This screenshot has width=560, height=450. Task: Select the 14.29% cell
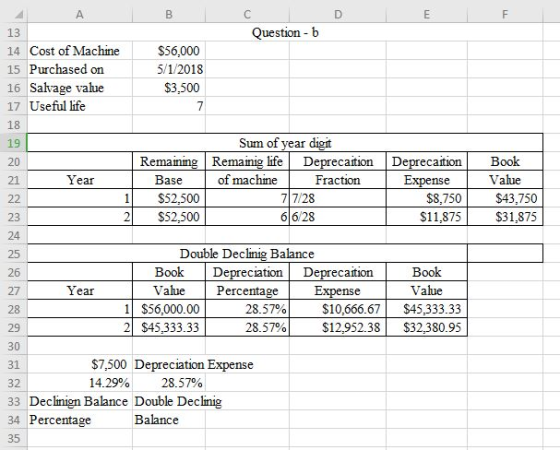[x=80, y=383]
